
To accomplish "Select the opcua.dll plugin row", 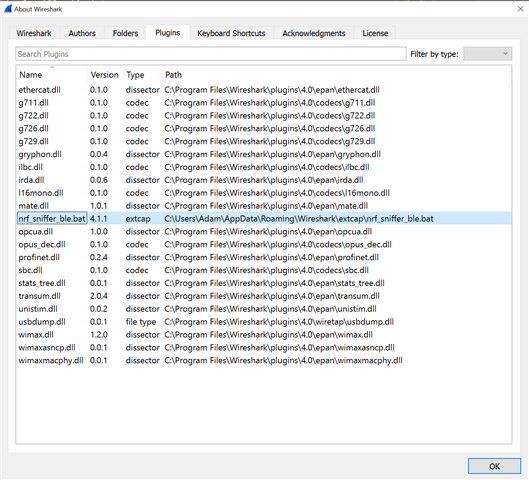I will pyautogui.click(x=264, y=231).
